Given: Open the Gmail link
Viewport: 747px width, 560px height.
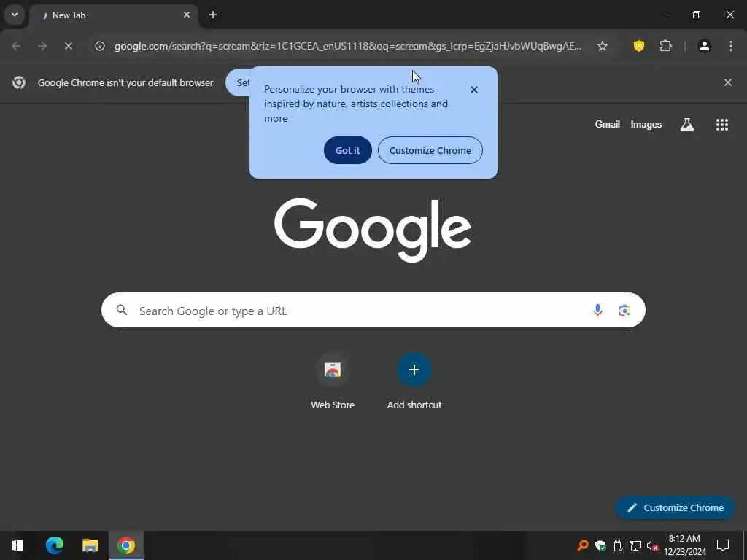Looking at the screenshot, I should click(x=608, y=124).
